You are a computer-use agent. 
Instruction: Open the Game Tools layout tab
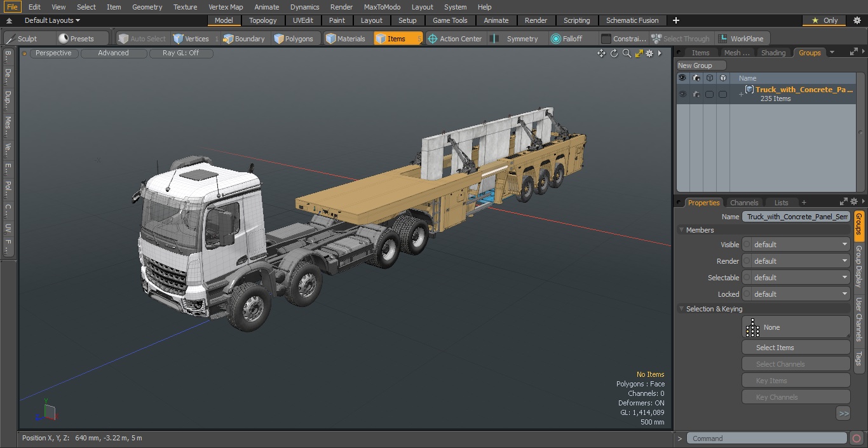click(x=450, y=20)
